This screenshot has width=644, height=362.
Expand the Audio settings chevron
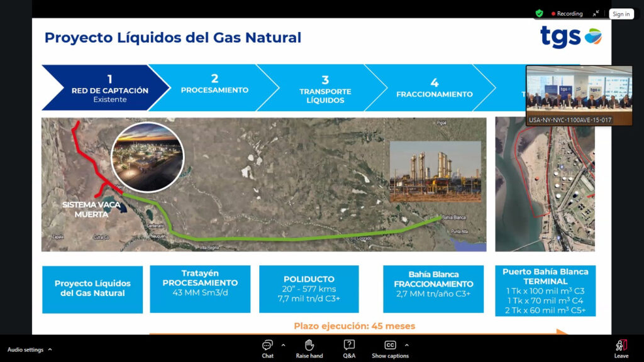[x=50, y=349]
